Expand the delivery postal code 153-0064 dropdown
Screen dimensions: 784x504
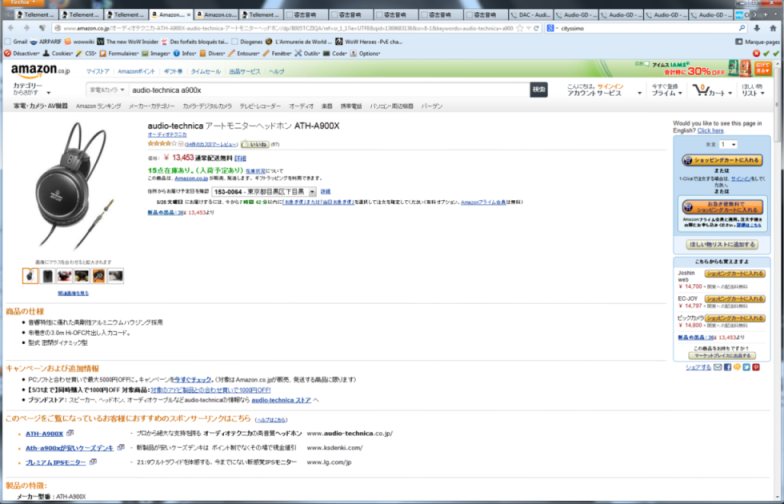(x=264, y=192)
